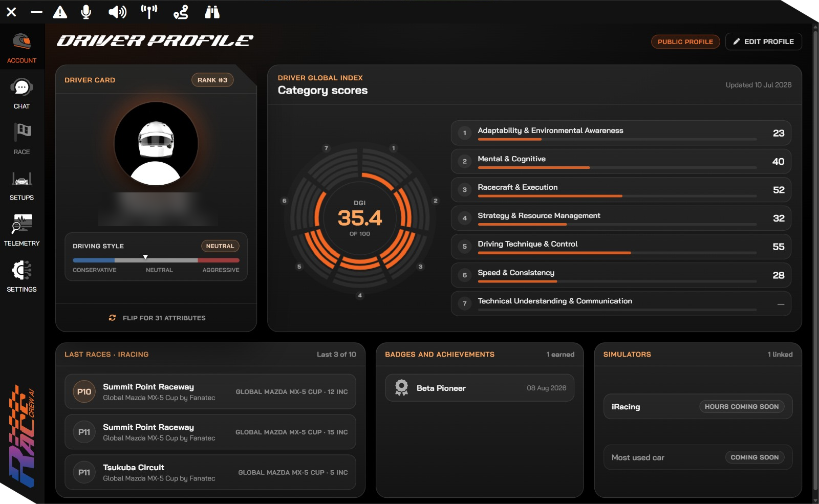Click the Most used car row
The height and width of the screenshot is (504, 819).
click(x=698, y=457)
